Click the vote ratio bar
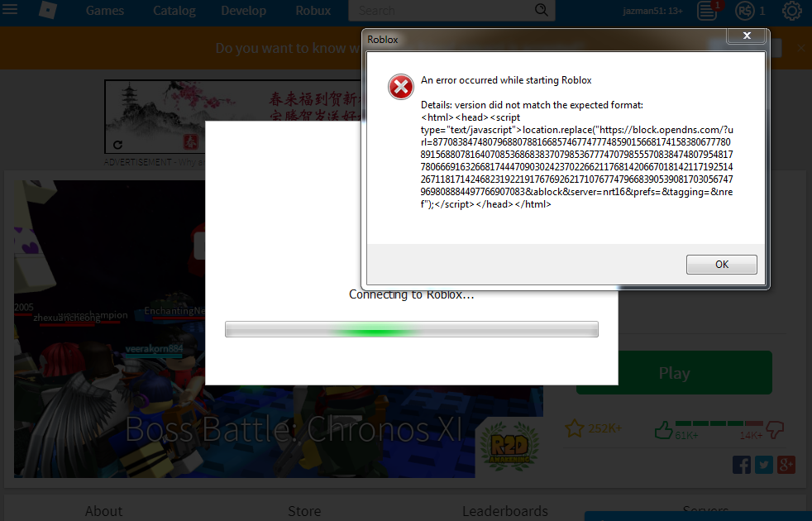 (x=719, y=423)
